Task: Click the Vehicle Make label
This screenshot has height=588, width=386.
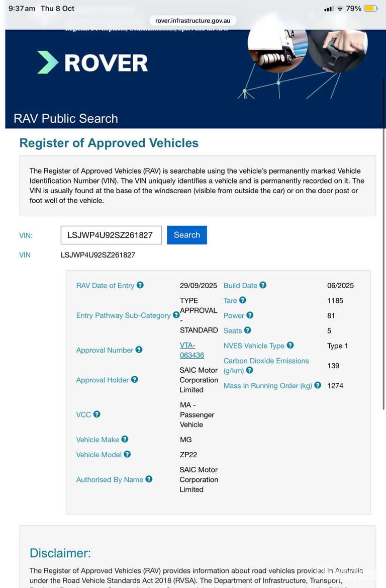Action: [98, 440]
